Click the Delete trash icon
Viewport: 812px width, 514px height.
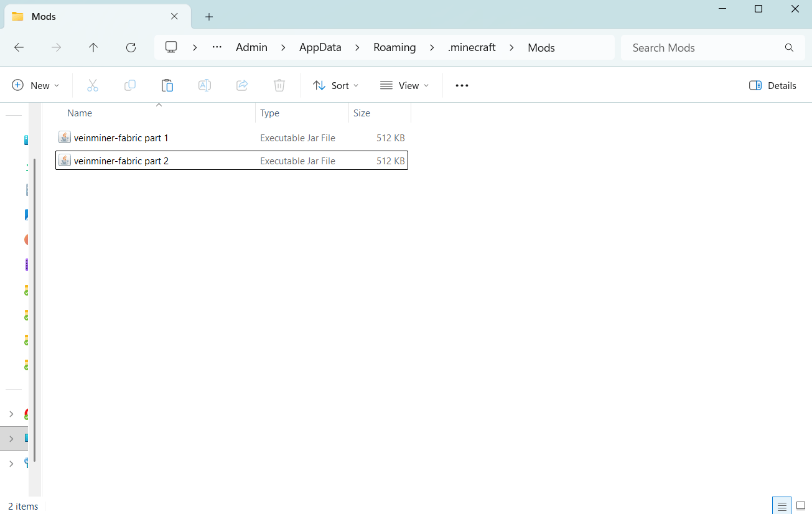[279, 85]
